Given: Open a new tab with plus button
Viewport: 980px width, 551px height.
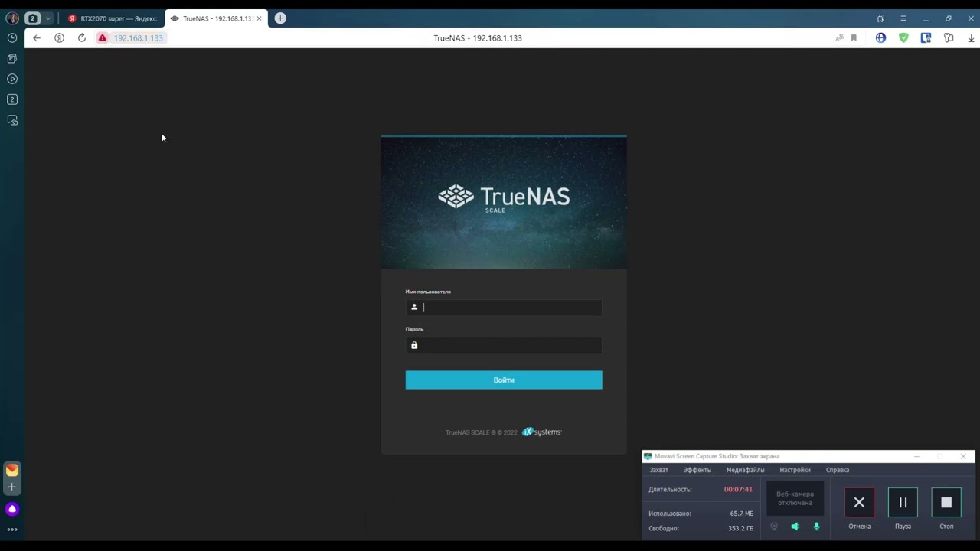Looking at the screenshot, I should pyautogui.click(x=280, y=18).
